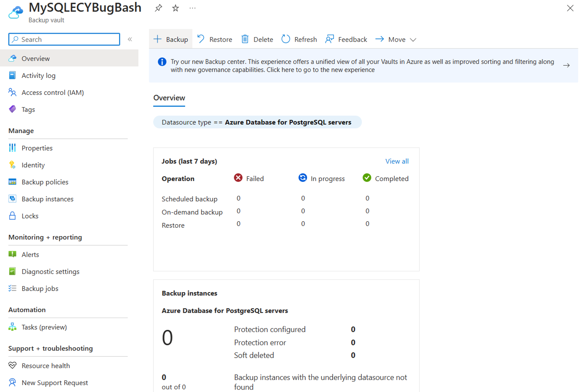Viewport: 579px width, 392px height.
Task: Click Backup instances card title
Action: pos(189,293)
